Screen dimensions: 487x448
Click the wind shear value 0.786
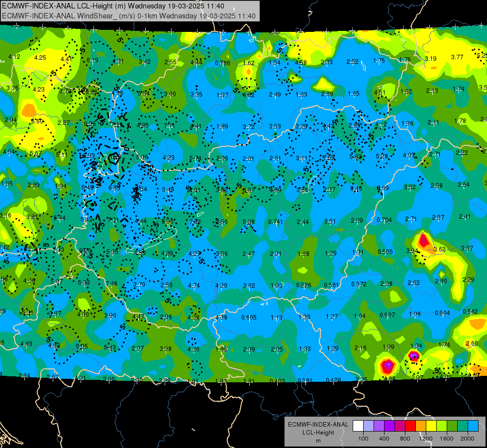pyautogui.click(x=222, y=63)
